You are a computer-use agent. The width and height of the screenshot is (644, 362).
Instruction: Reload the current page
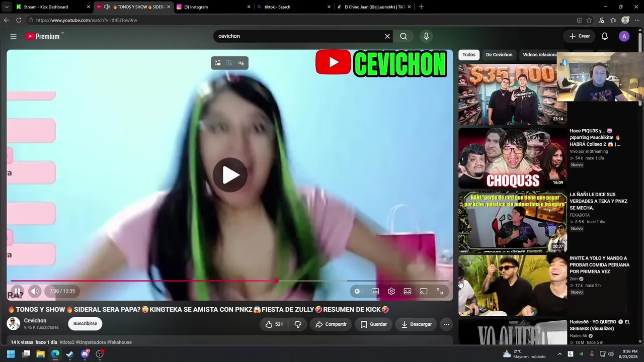(19, 20)
